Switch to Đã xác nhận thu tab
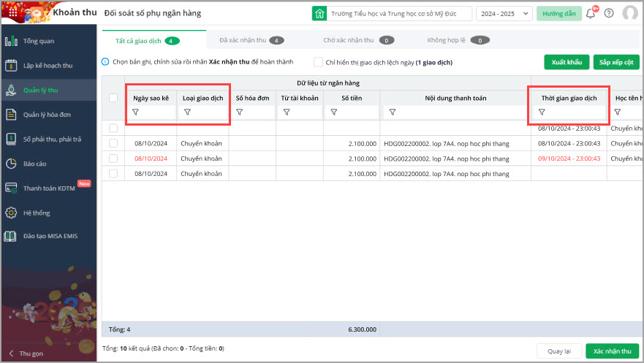Screen dimensions: 644x363 tap(251, 40)
